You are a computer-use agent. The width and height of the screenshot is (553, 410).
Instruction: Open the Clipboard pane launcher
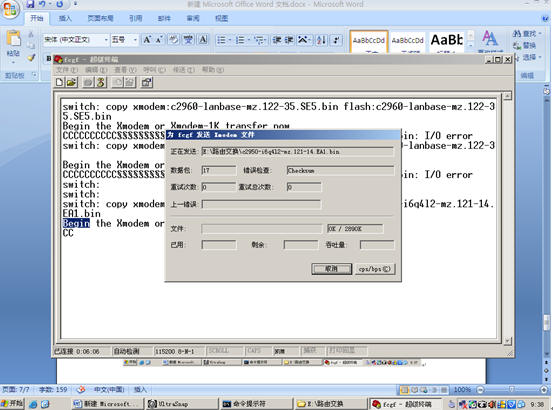34,75
